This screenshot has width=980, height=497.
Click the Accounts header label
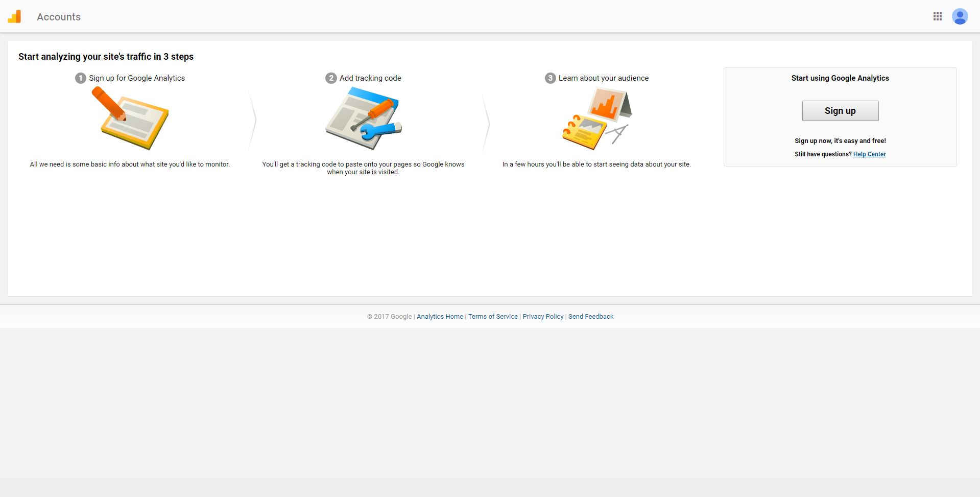coord(58,16)
